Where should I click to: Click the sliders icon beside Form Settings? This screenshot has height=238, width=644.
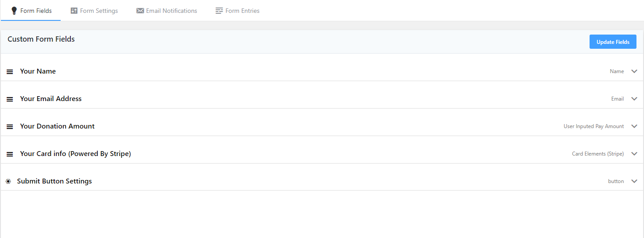click(74, 11)
